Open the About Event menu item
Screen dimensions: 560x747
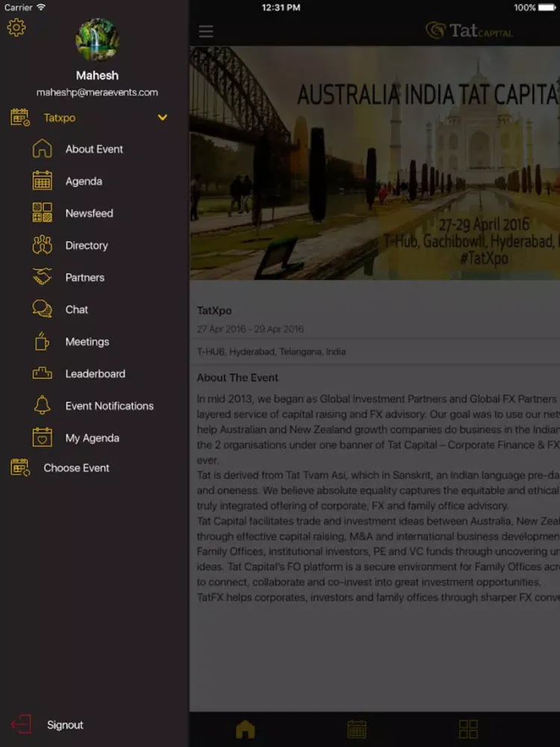point(94,149)
